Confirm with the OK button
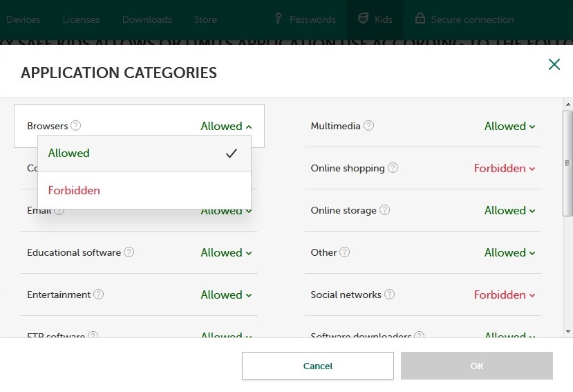This screenshot has height=392, width=573. 476,366
